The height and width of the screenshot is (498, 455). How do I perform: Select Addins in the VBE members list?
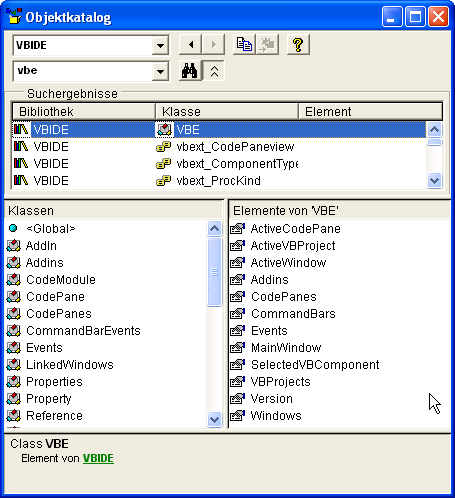tap(269, 280)
